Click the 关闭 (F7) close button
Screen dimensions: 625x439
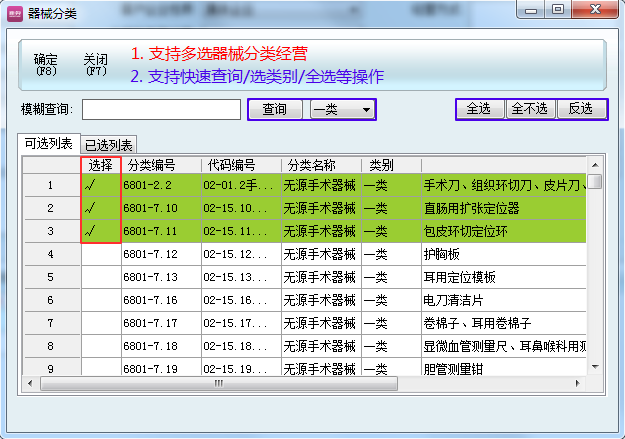pos(96,65)
